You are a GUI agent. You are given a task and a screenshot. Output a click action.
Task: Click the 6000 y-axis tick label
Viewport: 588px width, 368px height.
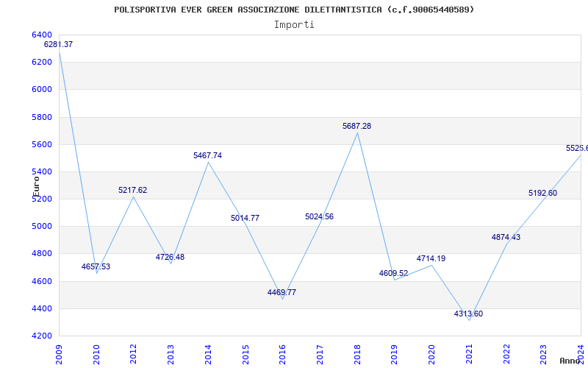click(42, 89)
